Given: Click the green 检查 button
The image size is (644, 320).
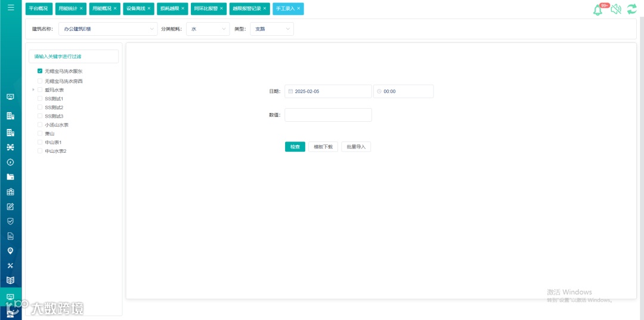Looking at the screenshot, I should (x=295, y=147).
